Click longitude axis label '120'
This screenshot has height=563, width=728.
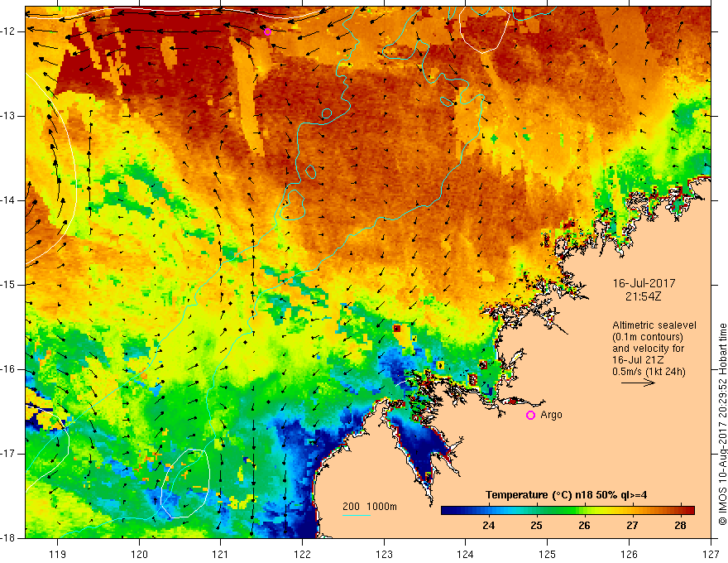pos(139,554)
